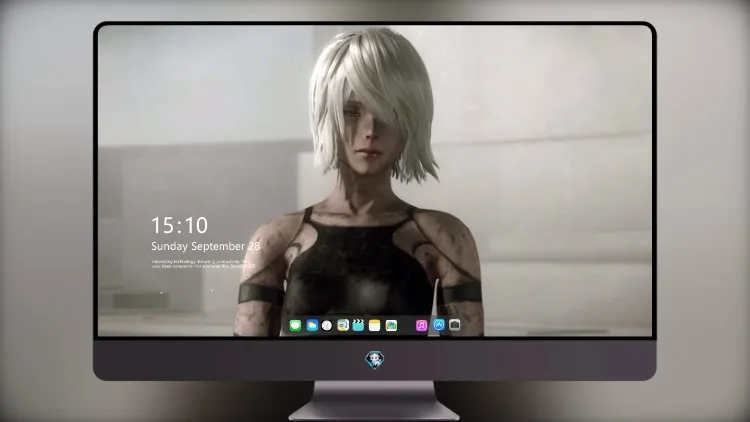The height and width of the screenshot is (422, 750).
Task: Open the yellow Notes dock icon
Action: click(x=375, y=325)
